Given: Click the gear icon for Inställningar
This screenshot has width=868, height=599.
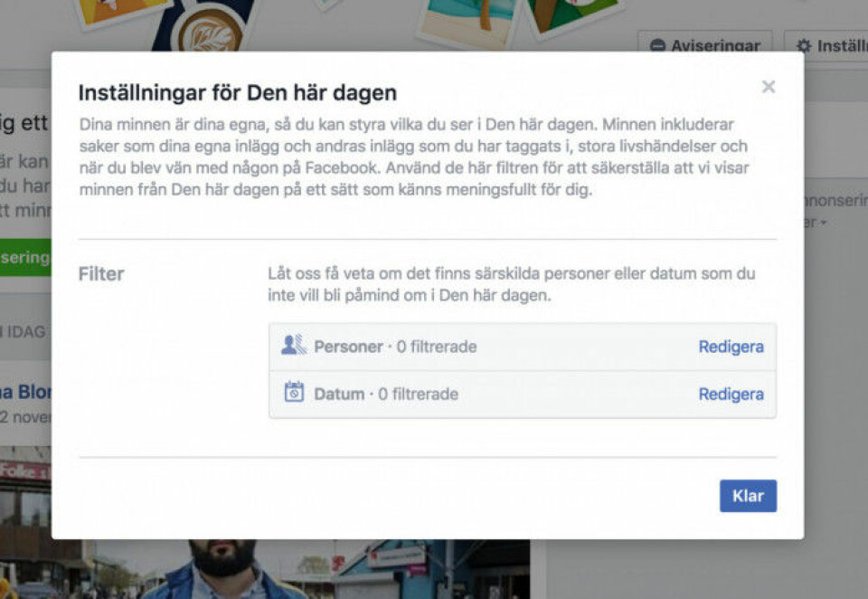Looking at the screenshot, I should (x=803, y=45).
